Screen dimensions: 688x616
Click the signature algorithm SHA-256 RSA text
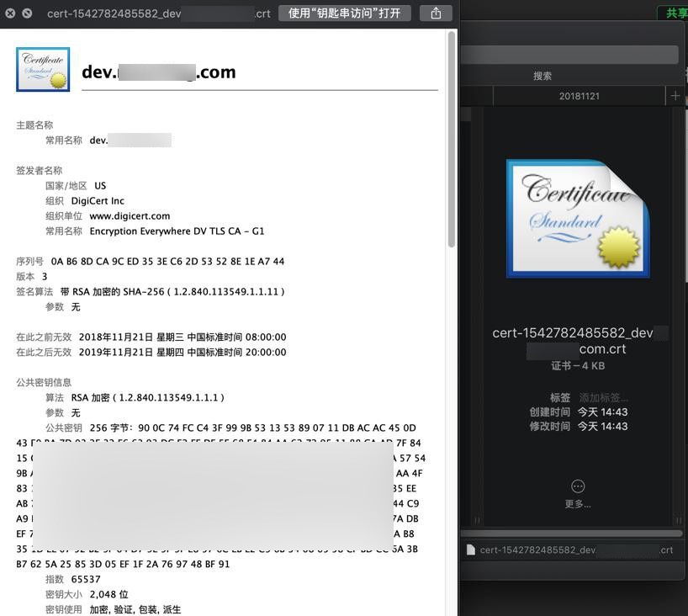(172, 292)
